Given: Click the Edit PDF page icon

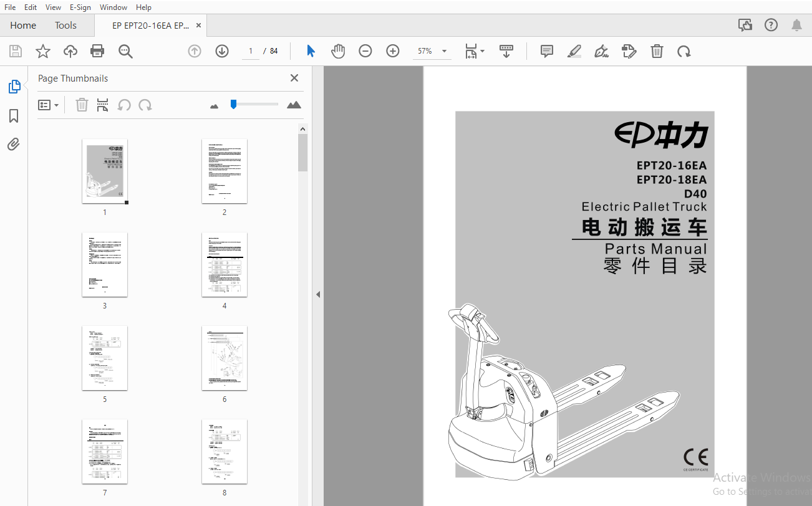Looking at the screenshot, I should click(x=629, y=51).
